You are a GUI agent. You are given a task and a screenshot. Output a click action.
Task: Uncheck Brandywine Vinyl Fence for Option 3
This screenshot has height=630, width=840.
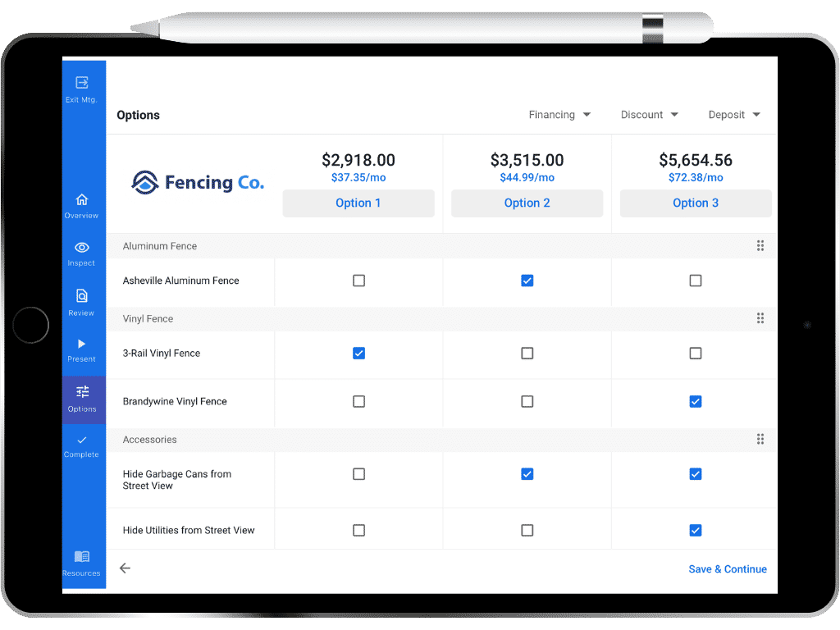tap(696, 402)
